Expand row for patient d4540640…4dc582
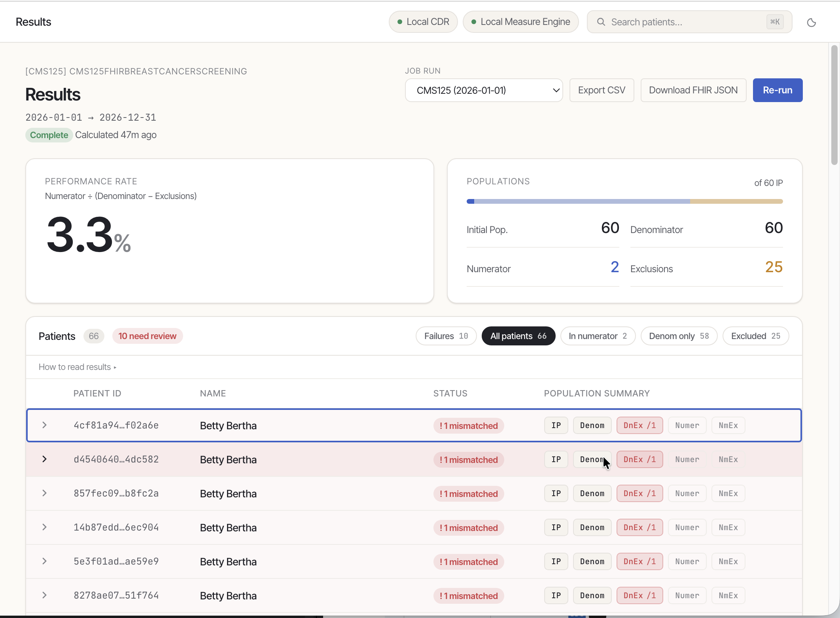Viewport: 840px width, 618px height. point(44,459)
